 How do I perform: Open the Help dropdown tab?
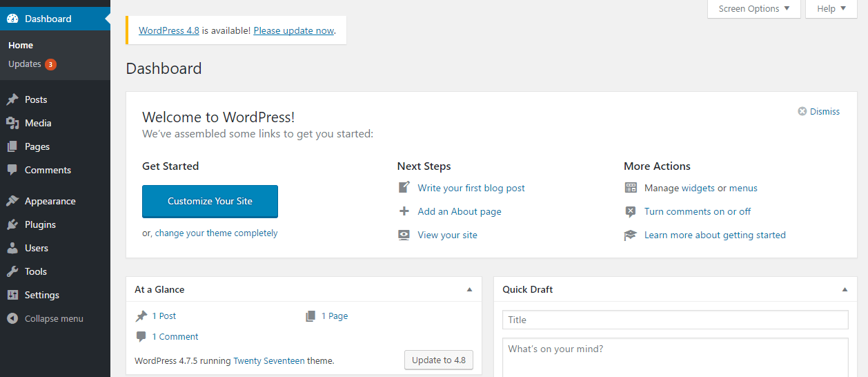coord(831,9)
